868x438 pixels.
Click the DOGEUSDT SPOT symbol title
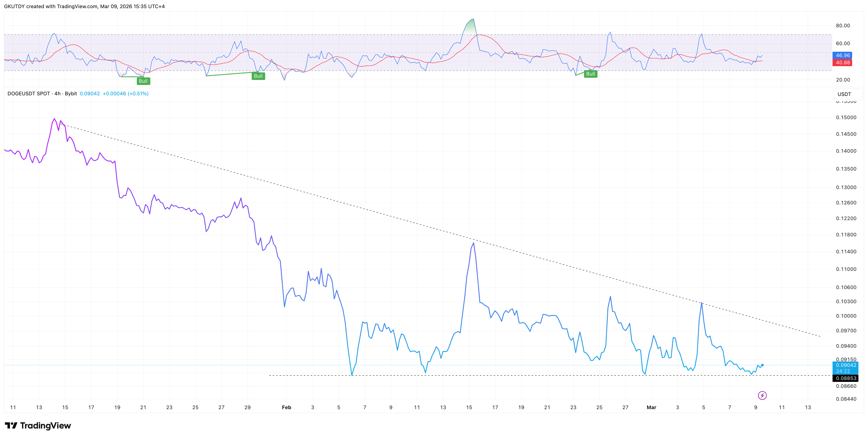(x=29, y=94)
